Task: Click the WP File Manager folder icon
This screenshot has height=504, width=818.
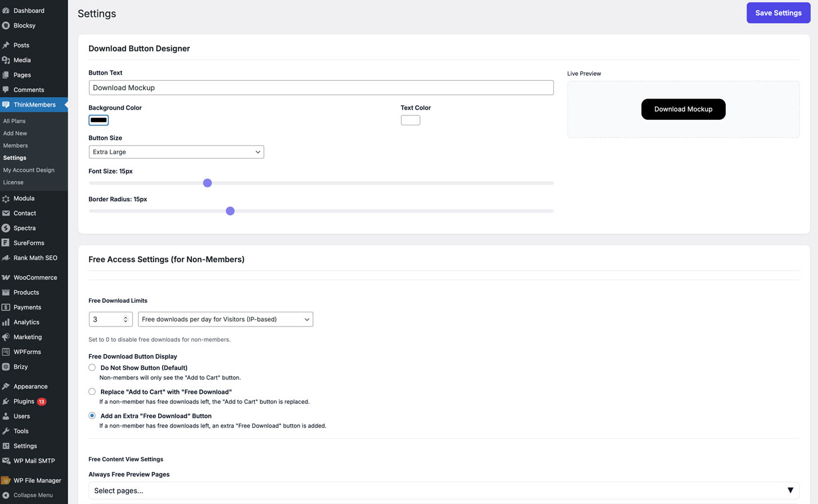Action: (x=6, y=481)
